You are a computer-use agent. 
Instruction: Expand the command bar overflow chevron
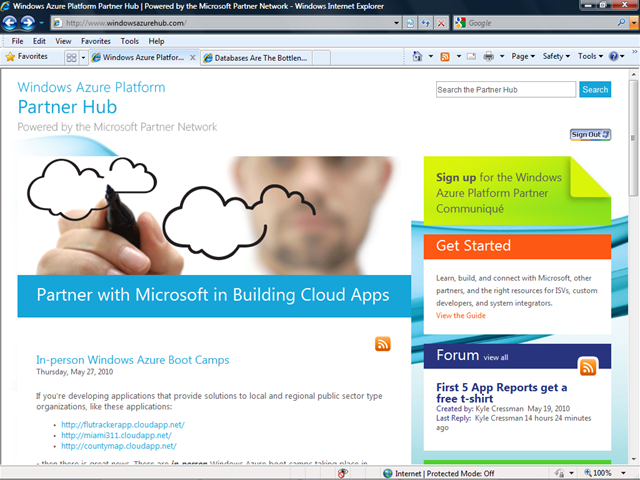pyautogui.click(x=635, y=52)
